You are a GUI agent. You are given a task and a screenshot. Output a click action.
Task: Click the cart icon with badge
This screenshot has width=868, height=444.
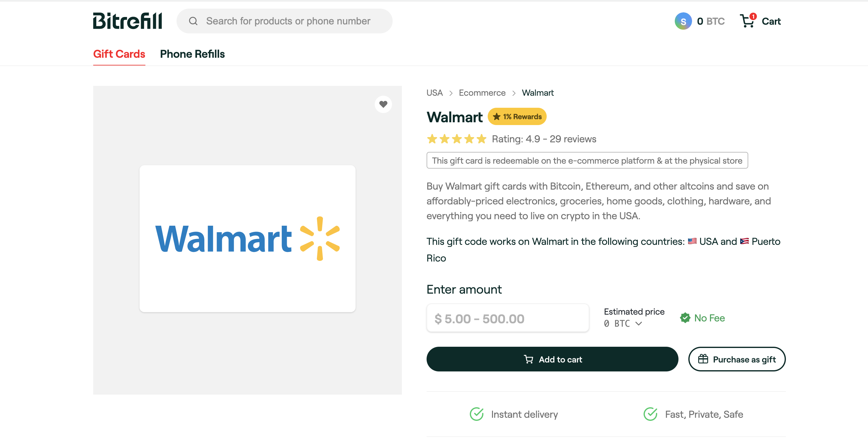pos(746,21)
